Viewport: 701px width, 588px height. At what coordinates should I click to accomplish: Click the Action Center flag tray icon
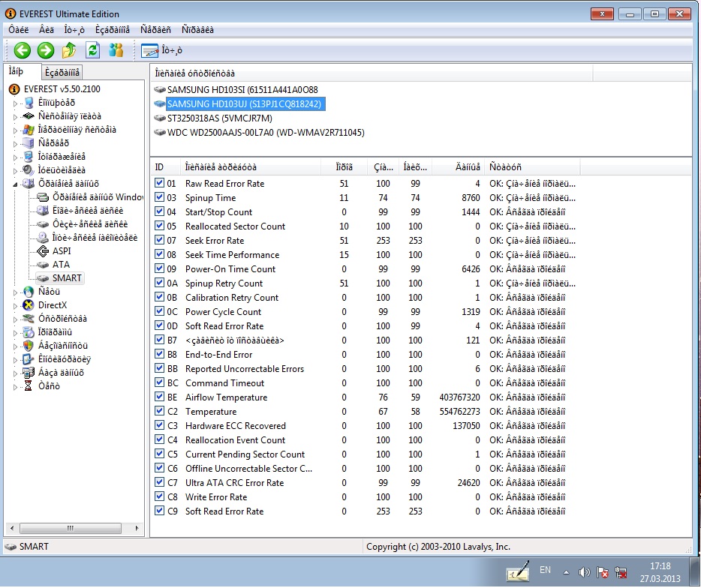tap(602, 572)
